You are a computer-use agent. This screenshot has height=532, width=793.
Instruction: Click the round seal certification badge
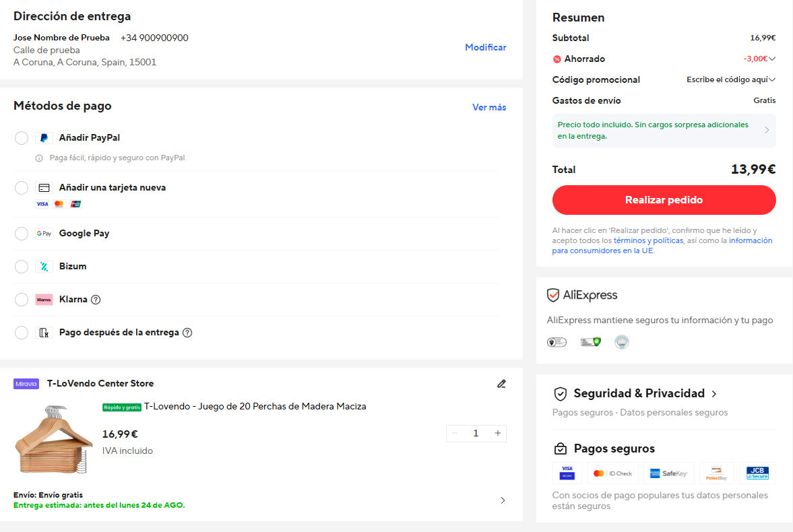pyautogui.click(x=622, y=342)
